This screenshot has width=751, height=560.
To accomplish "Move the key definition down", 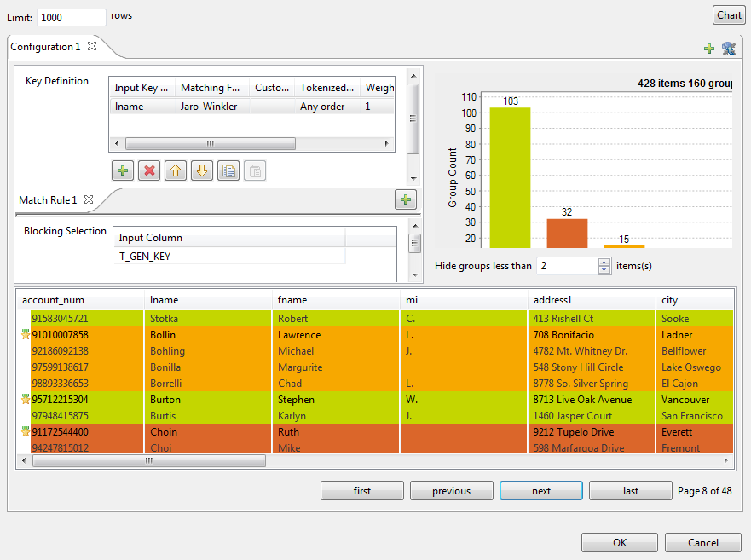I will 202,170.
